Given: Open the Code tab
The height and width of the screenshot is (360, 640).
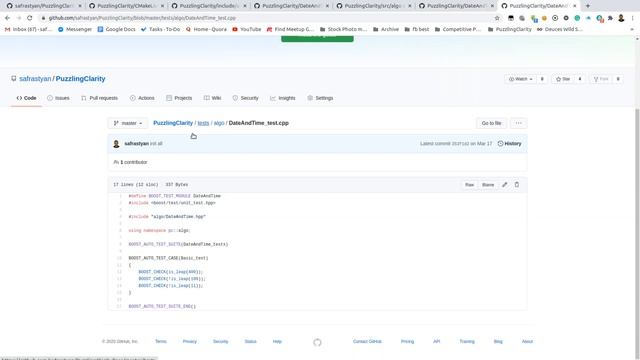Looking at the screenshot, I should pos(26,98).
